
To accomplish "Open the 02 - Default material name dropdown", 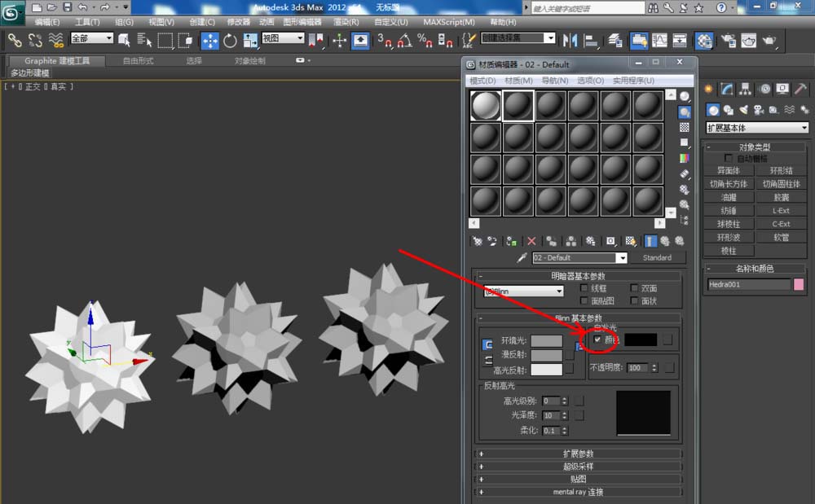I will (579, 258).
